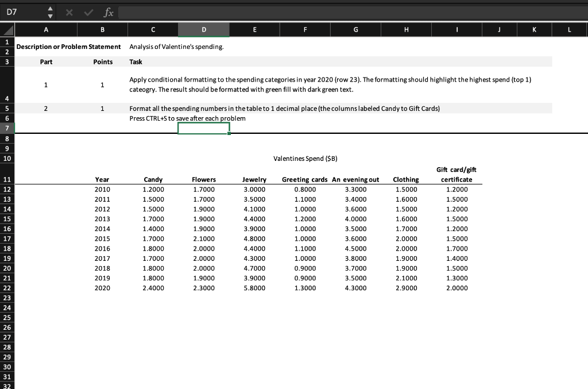This screenshot has height=389, width=588.
Task: Click the cell containing 'Valentines Spend ($B)'
Action: point(304,159)
